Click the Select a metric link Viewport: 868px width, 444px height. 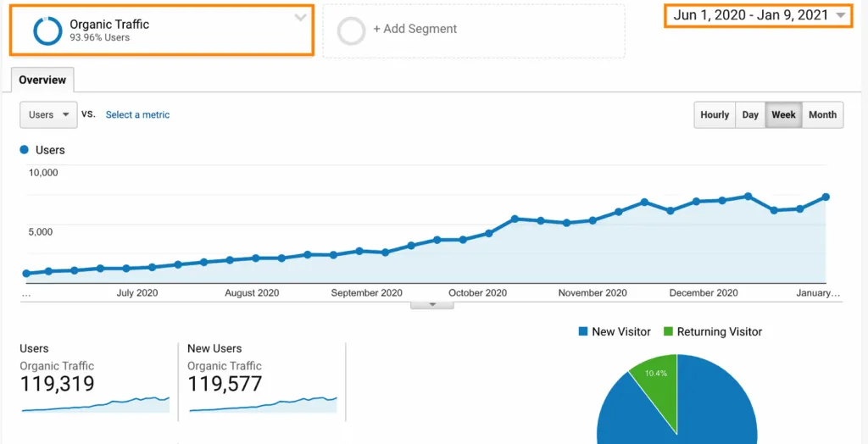pyautogui.click(x=137, y=114)
